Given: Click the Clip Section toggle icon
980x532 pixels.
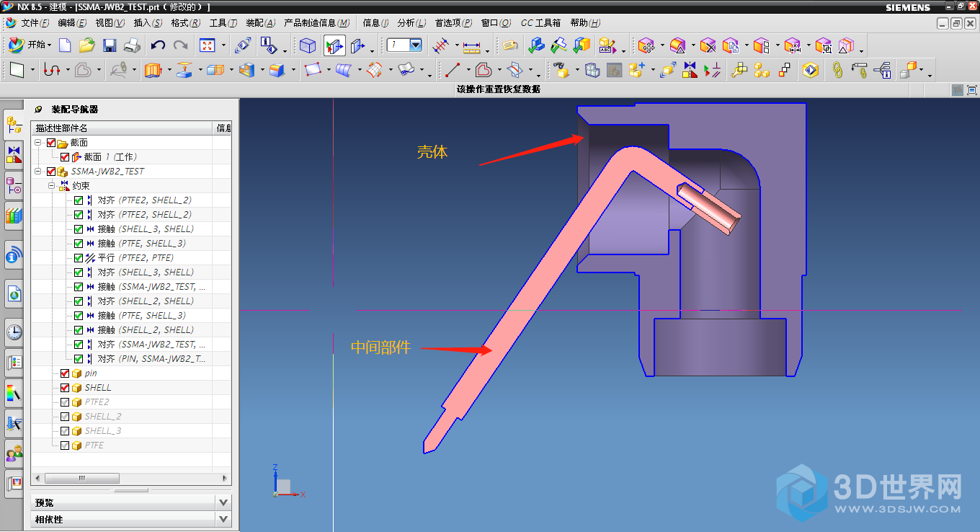Looking at the screenshot, I should [334, 45].
